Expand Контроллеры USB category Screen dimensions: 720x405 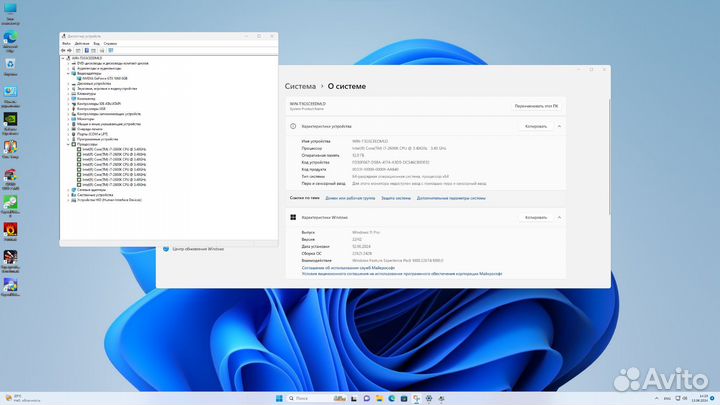coord(68,109)
